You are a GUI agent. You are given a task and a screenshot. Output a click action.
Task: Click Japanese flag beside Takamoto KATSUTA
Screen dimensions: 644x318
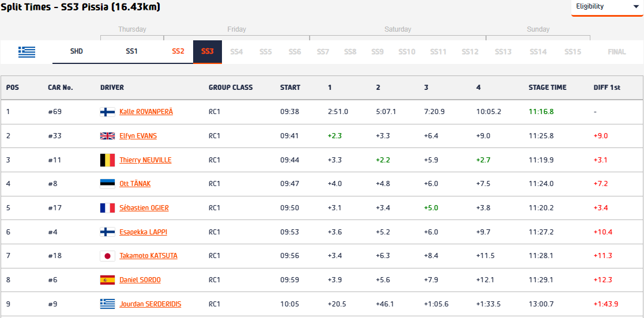pos(108,256)
